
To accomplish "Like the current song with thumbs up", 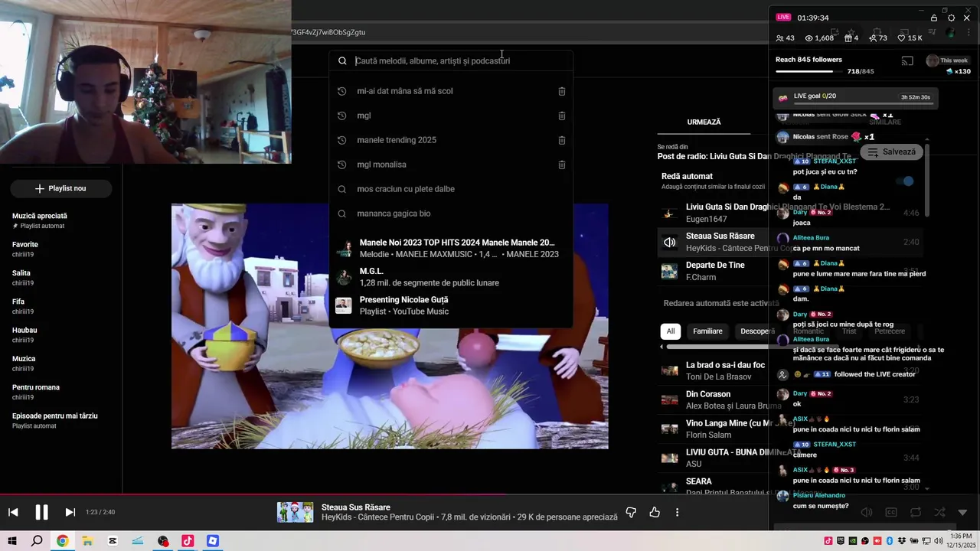I will click(655, 512).
